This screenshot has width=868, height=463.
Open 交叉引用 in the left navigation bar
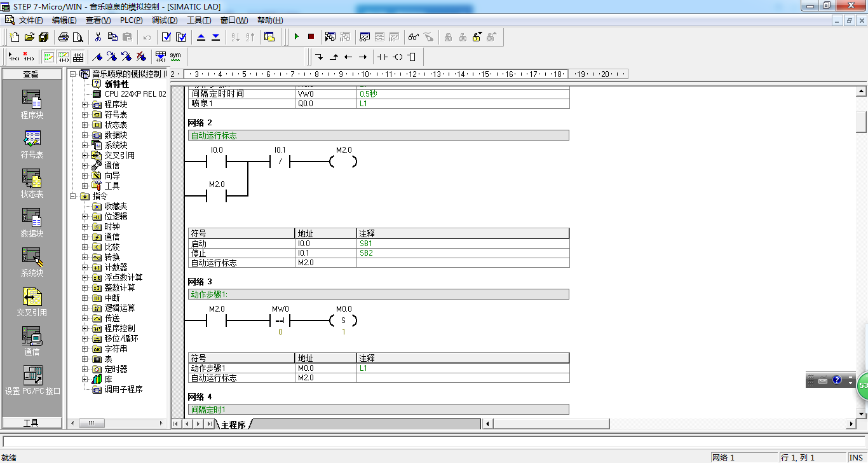pyautogui.click(x=32, y=302)
